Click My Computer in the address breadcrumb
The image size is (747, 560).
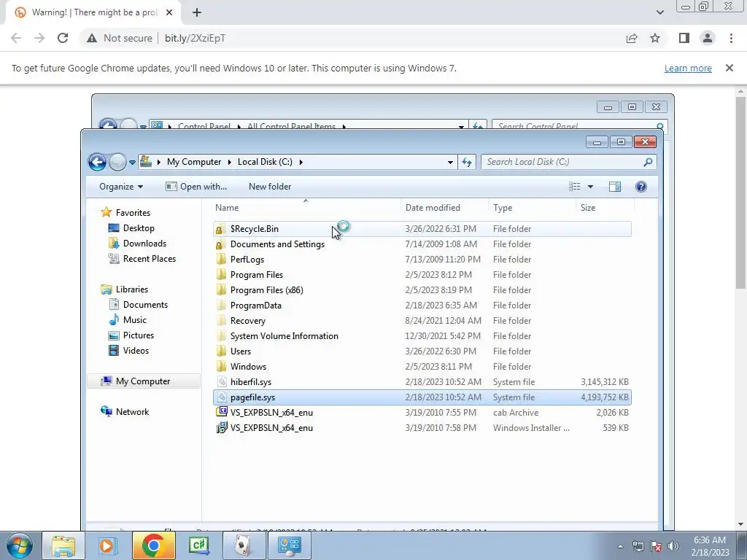[194, 162]
